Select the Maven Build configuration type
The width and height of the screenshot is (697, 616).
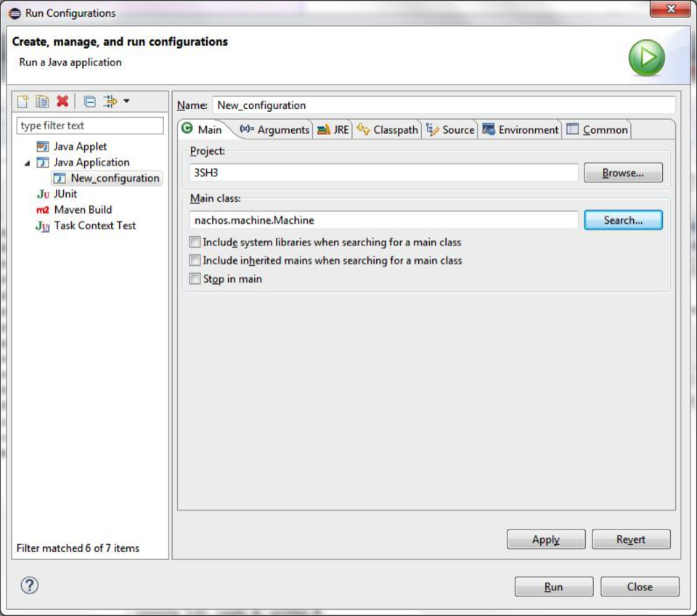tap(83, 210)
